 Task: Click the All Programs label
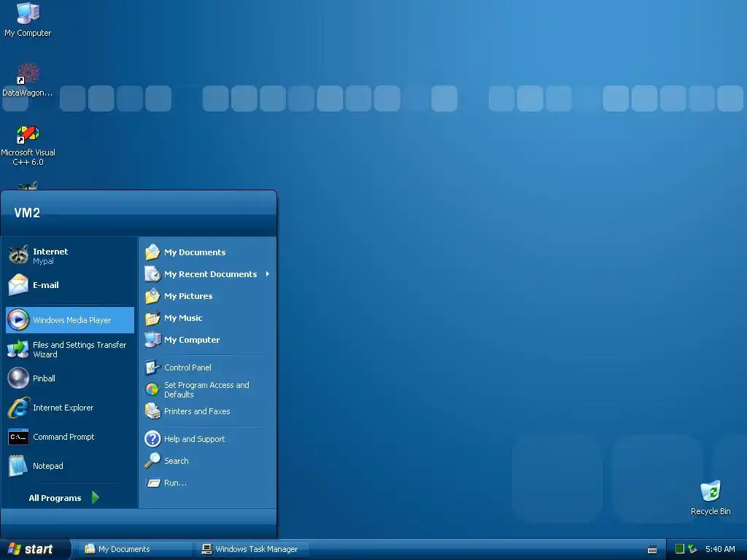click(55, 497)
